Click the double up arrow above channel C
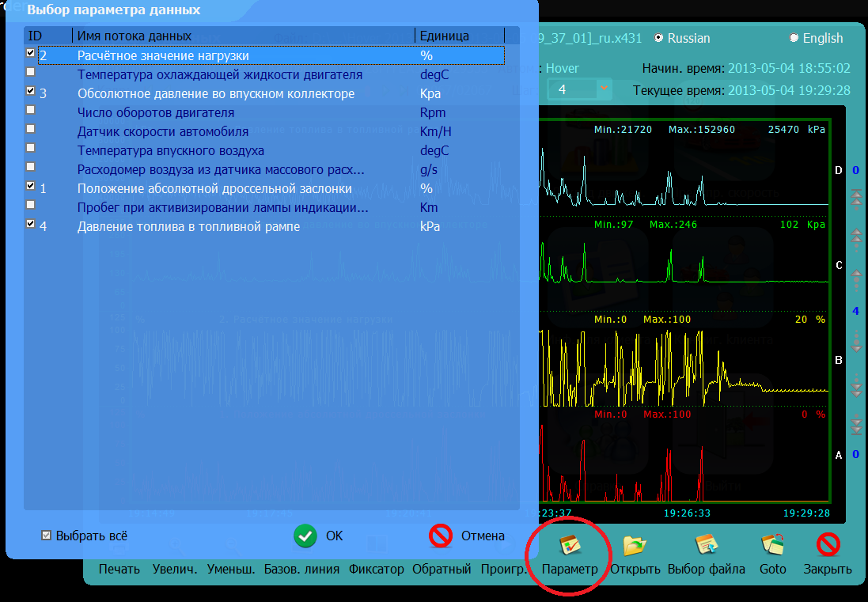This screenshot has height=602, width=868. pos(856,235)
